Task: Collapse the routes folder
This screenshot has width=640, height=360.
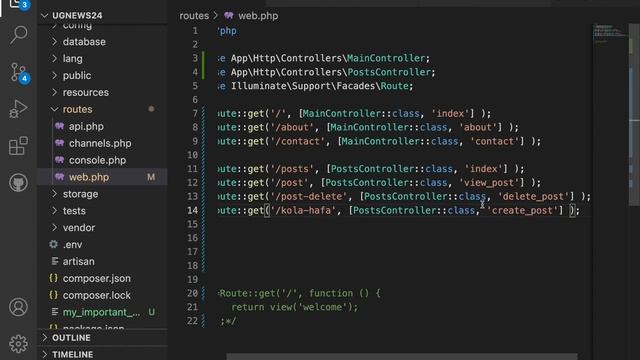Action: pyautogui.click(x=54, y=109)
